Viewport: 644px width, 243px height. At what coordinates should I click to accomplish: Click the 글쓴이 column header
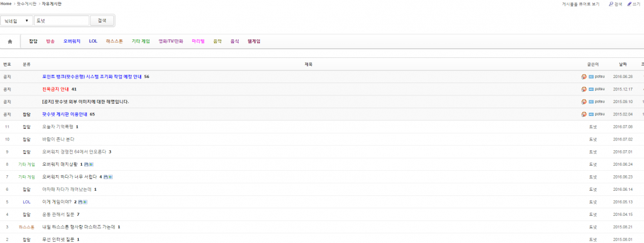coord(592,64)
